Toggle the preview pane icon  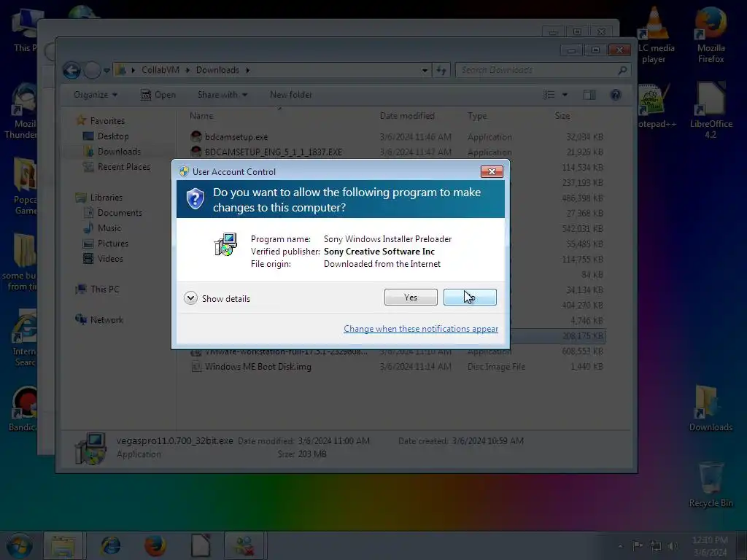tap(589, 95)
